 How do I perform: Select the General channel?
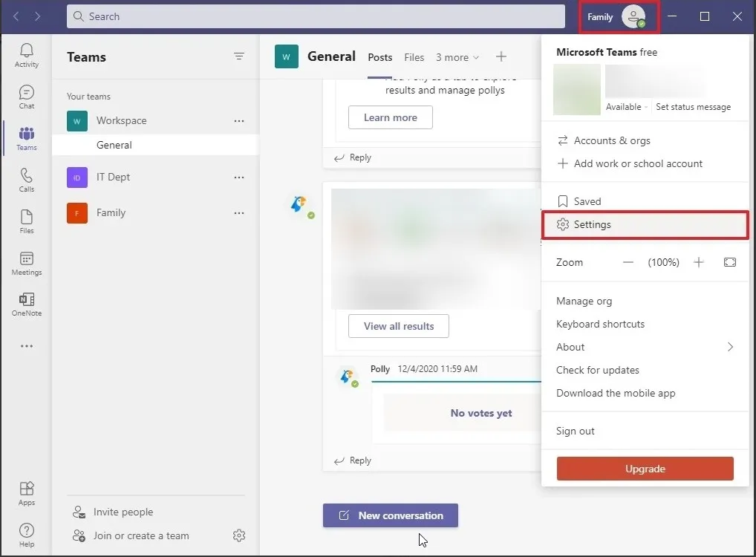coord(155,145)
